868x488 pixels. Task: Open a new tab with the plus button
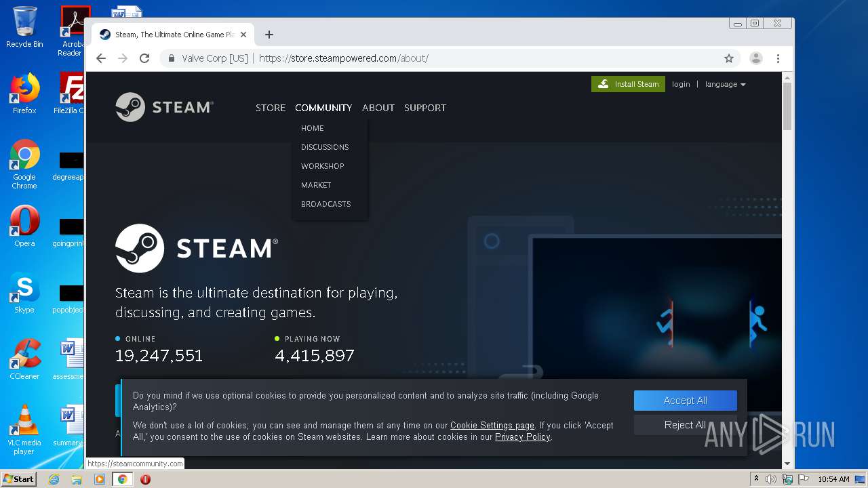[269, 35]
